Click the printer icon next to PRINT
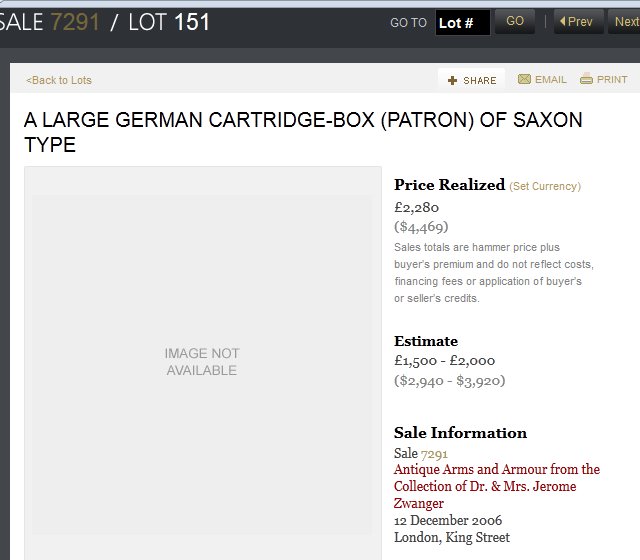Screen dimensions: 640x560 point(586,78)
